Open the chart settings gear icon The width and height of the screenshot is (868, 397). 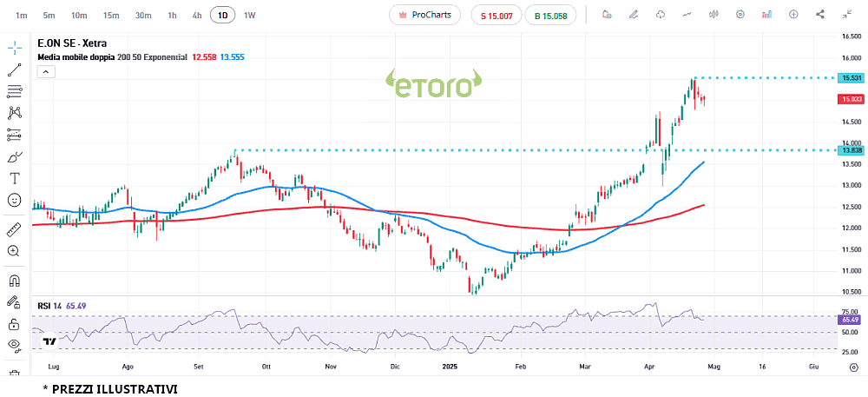[740, 15]
